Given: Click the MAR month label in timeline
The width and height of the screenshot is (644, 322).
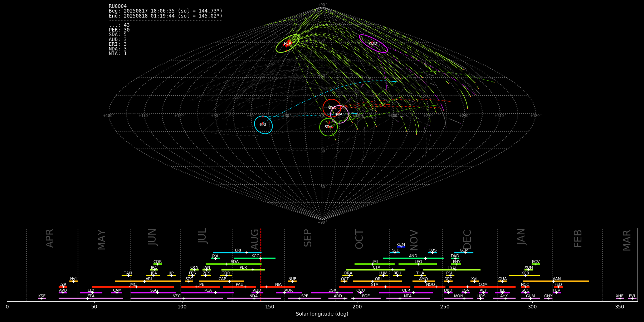Looking at the screenshot, I should tap(627, 240).
